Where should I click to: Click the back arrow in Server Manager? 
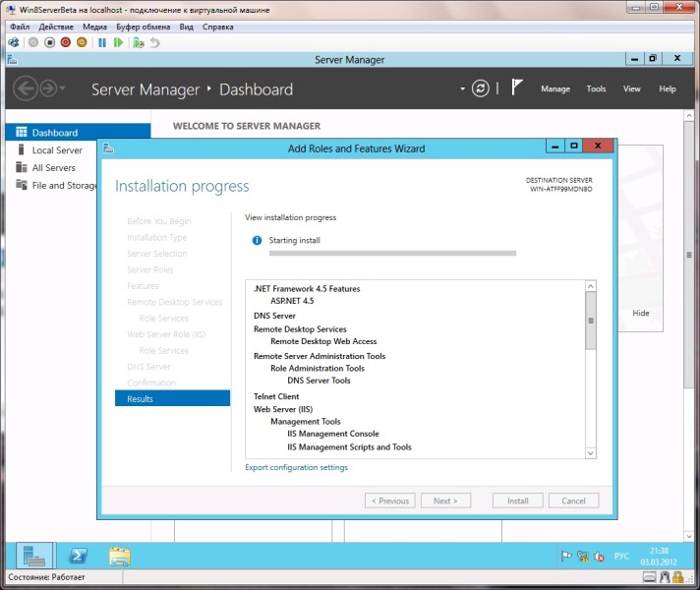[27, 88]
